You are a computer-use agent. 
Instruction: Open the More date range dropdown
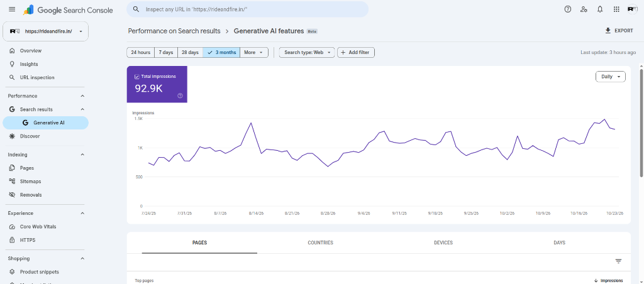254,53
